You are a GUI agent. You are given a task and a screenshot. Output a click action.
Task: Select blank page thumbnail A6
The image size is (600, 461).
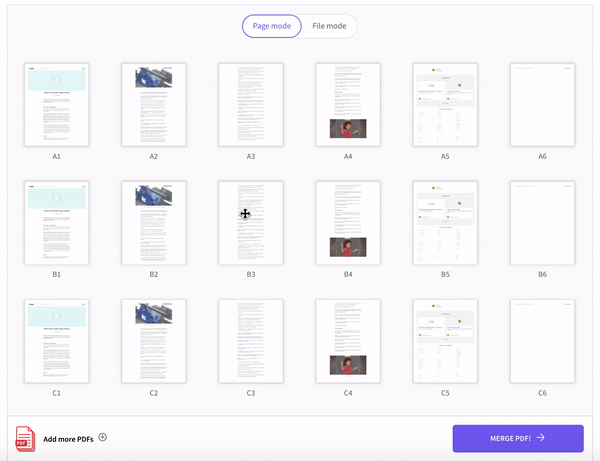tap(543, 105)
